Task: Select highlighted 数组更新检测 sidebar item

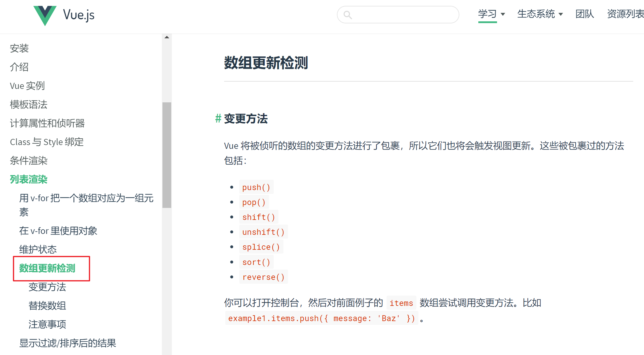Action: (x=47, y=268)
